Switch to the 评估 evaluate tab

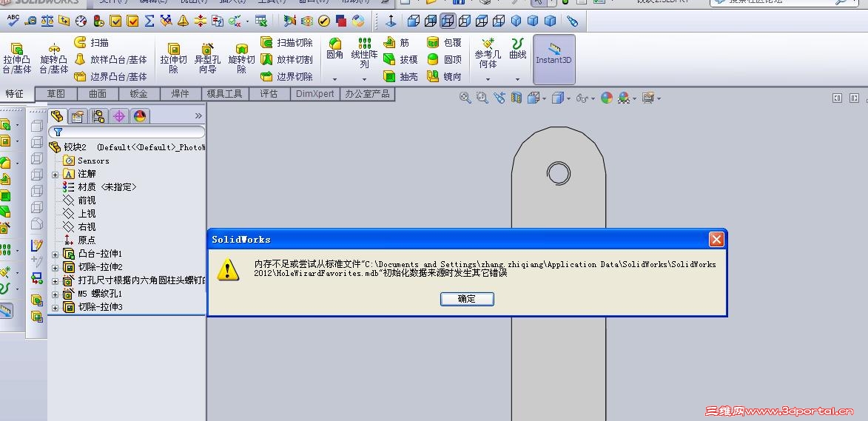(269, 94)
